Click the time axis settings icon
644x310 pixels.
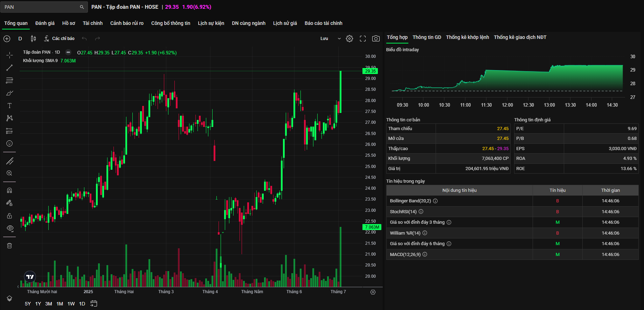pos(373,292)
